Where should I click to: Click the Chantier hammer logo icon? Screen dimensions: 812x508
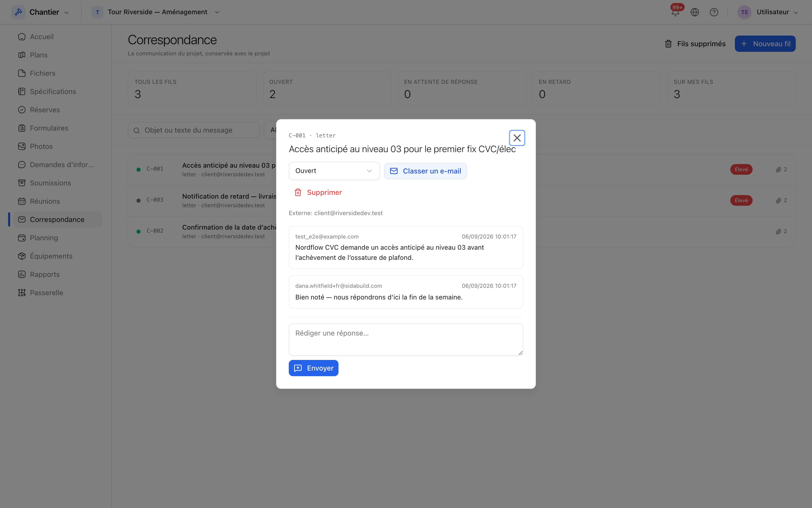tap(19, 12)
